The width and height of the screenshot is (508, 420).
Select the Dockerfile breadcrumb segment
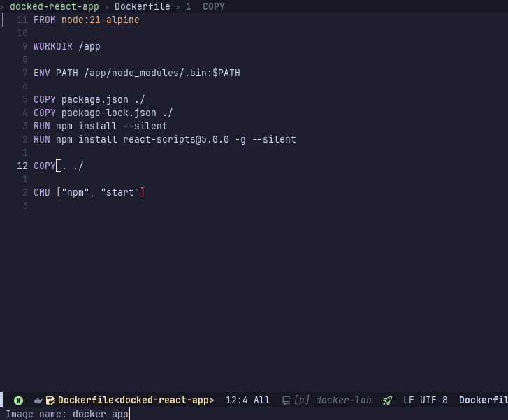pos(143,6)
